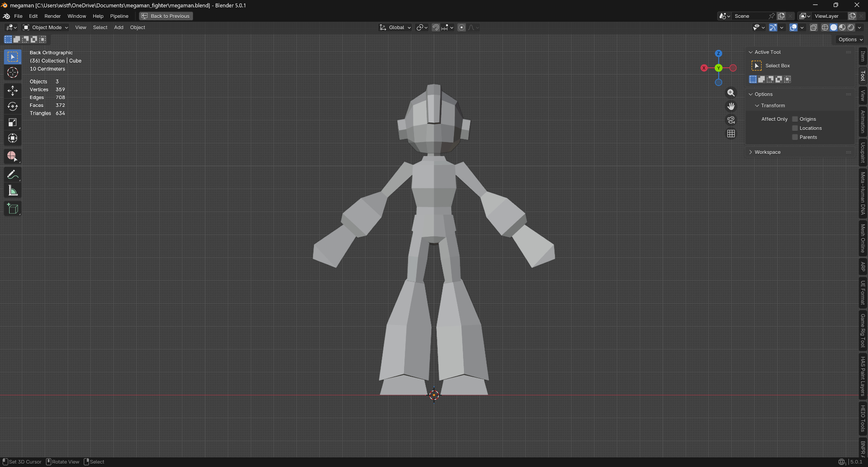Enable Affect Only Parents checkbox
The width and height of the screenshot is (868, 467).
pyautogui.click(x=795, y=137)
